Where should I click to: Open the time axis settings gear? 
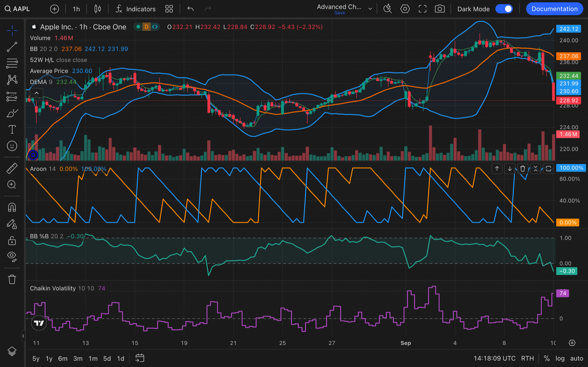pos(572,343)
